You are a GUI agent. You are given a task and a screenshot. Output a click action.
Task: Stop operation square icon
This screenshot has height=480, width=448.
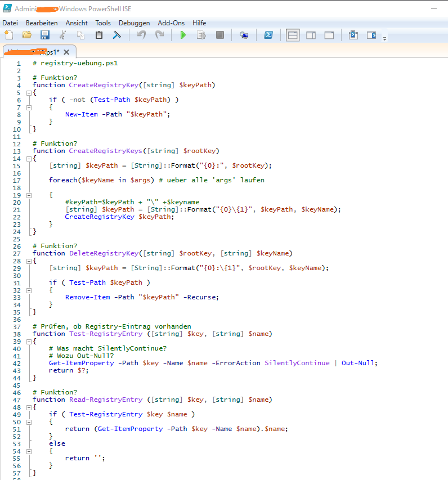tap(220, 35)
